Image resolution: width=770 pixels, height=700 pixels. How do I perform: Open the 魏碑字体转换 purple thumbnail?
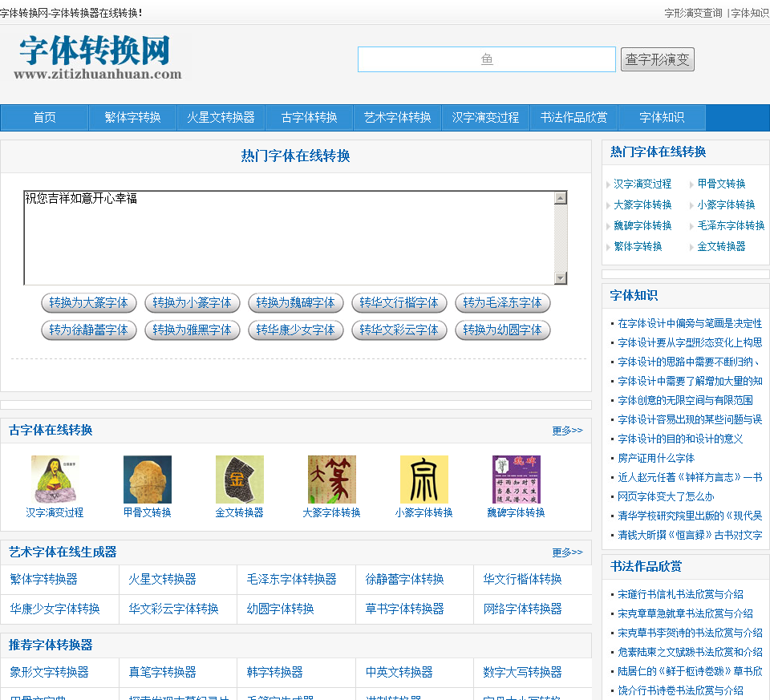click(516, 479)
